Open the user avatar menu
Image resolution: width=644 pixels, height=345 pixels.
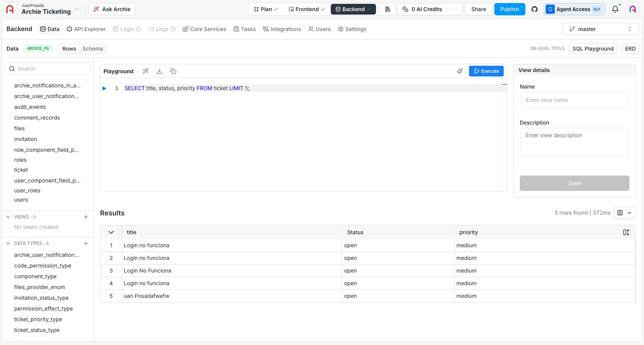(x=633, y=9)
